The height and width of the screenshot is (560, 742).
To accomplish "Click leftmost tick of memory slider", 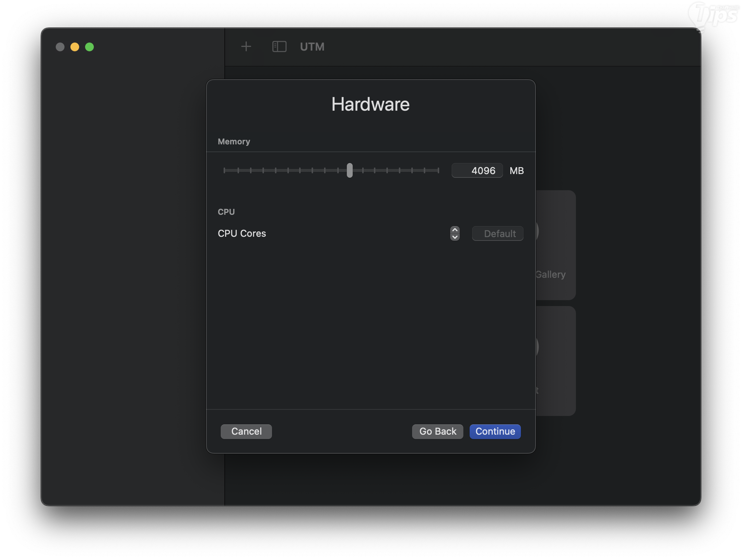I will pyautogui.click(x=224, y=170).
